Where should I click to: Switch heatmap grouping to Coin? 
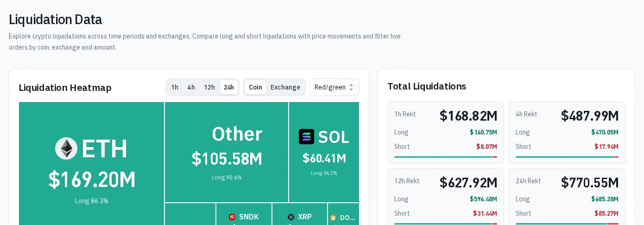click(x=255, y=87)
